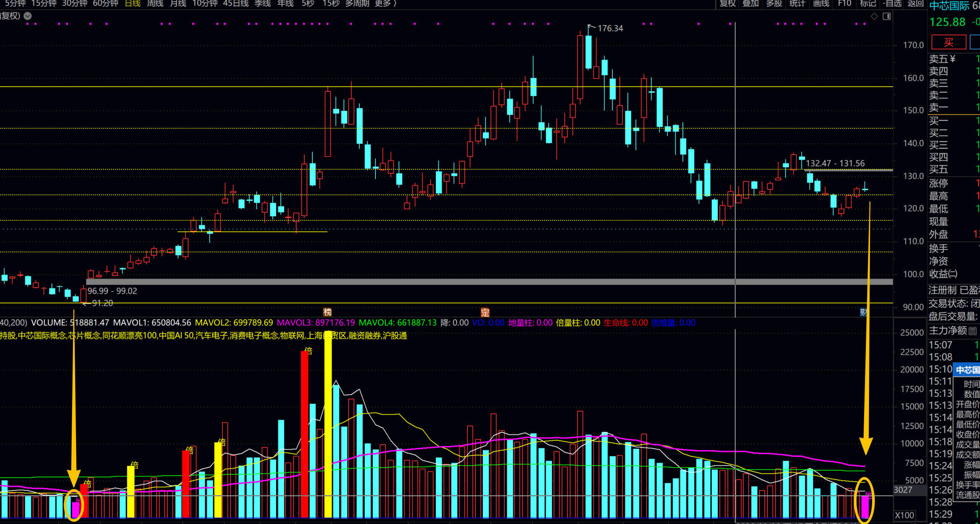Open the 主力净额 list icon

pyautogui.click(x=972, y=331)
